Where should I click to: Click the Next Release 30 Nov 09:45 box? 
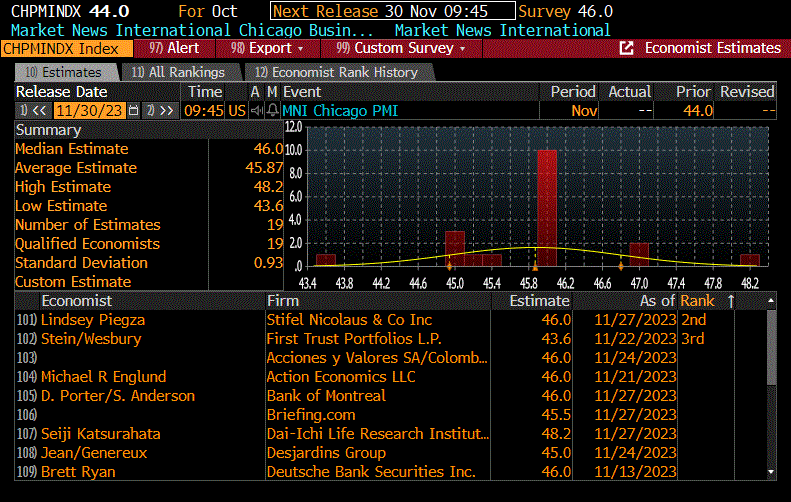(x=392, y=11)
